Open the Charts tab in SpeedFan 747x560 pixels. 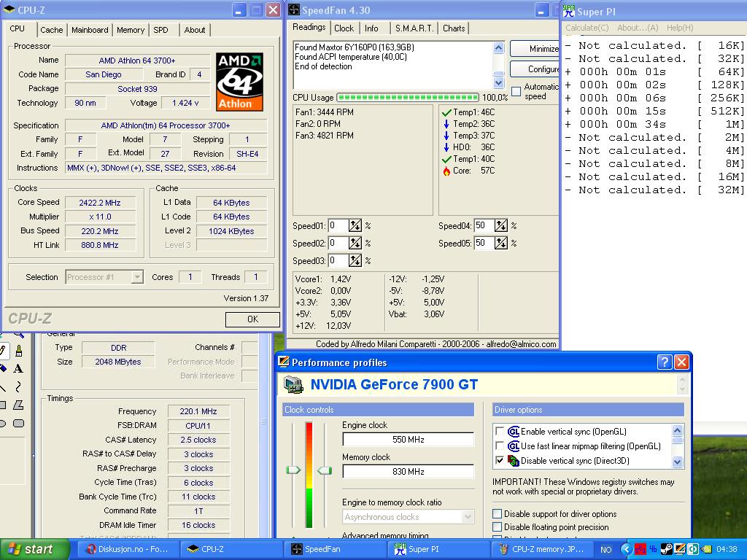click(x=454, y=28)
